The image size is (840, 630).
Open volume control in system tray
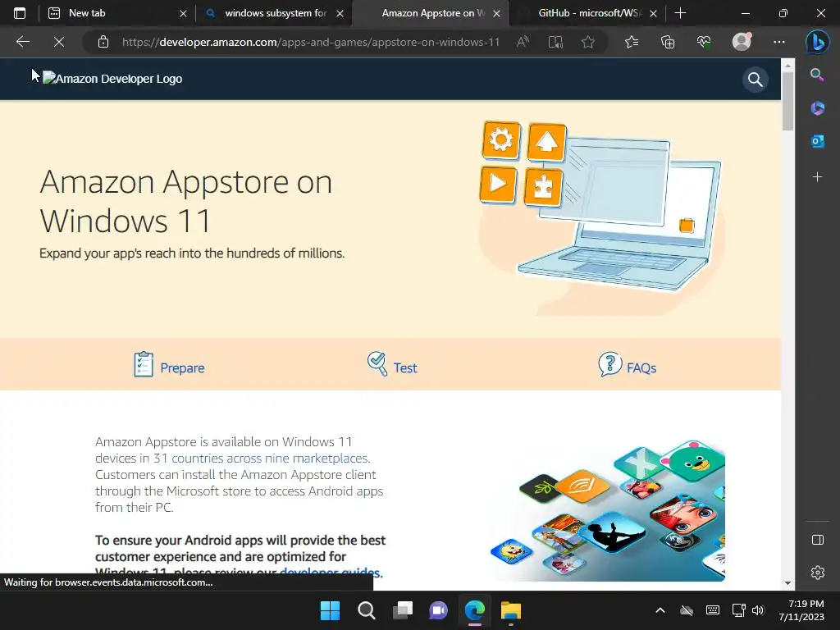point(758,610)
